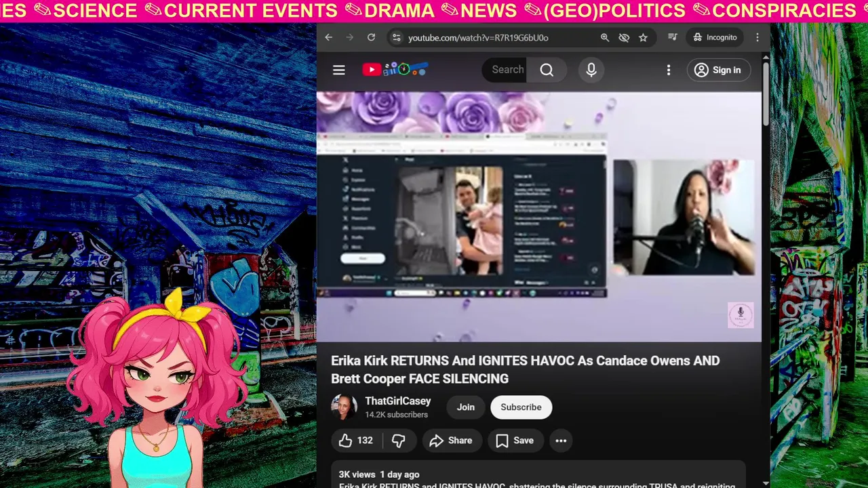Screen dimensions: 868x488
Task: Click scrollbar down arrow at bottom
Action: 766,483
